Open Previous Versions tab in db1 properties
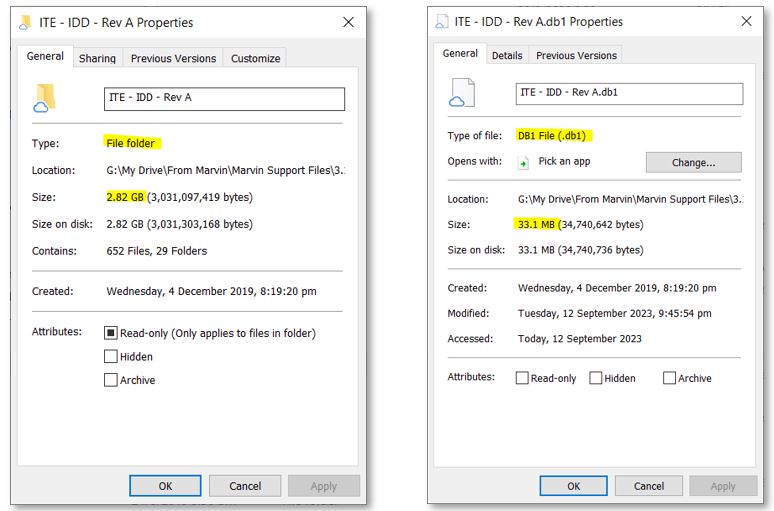The height and width of the screenshot is (511, 774). tap(576, 55)
